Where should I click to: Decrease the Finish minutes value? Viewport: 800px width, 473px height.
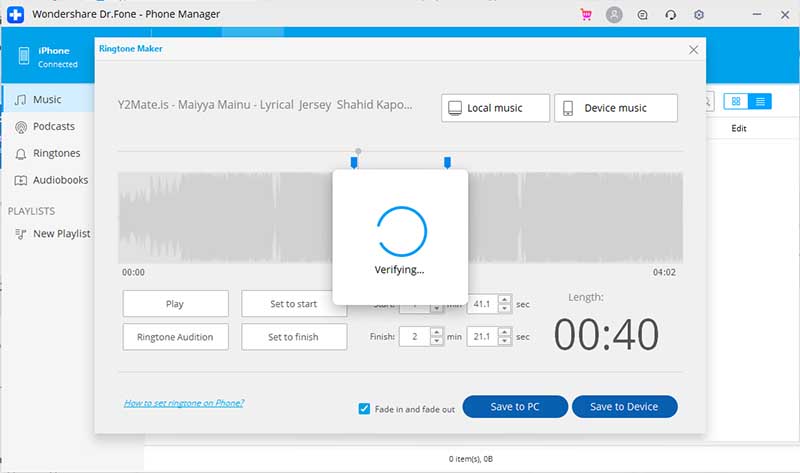[x=436, y=341]
